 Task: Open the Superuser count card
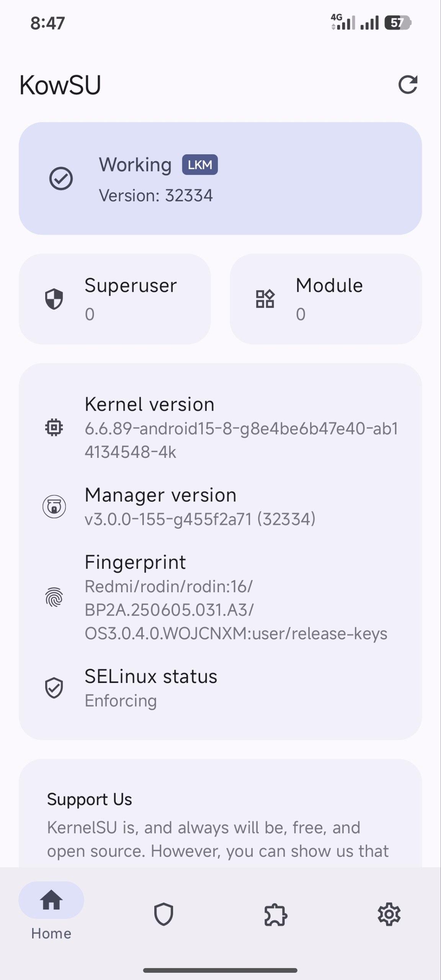[x=115, y=299]
